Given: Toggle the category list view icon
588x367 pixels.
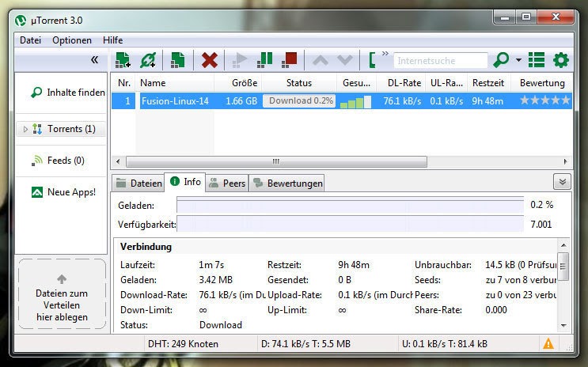Looking at the screenshot, I should [537, 60].
